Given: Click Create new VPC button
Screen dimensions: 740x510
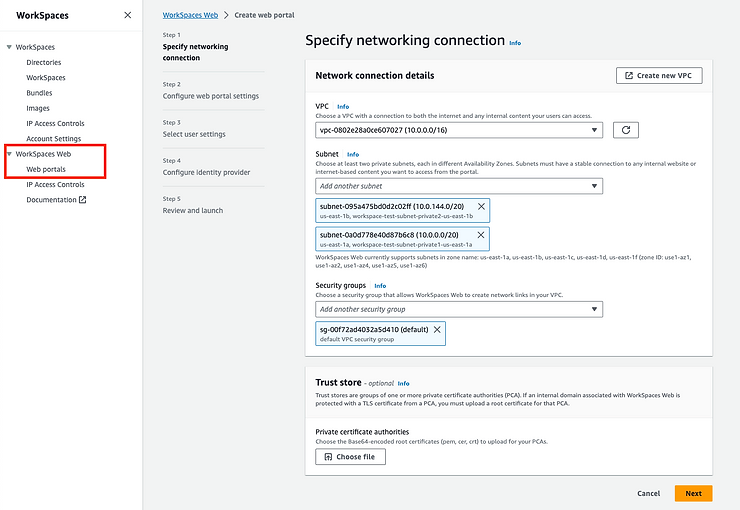Looking at the screenshot, I should tap(659, 75).
